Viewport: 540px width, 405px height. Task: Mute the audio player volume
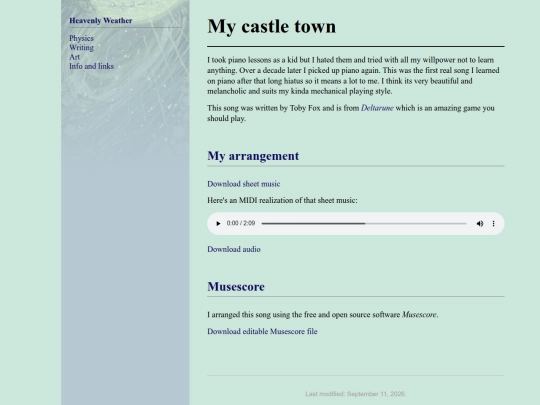480,224
